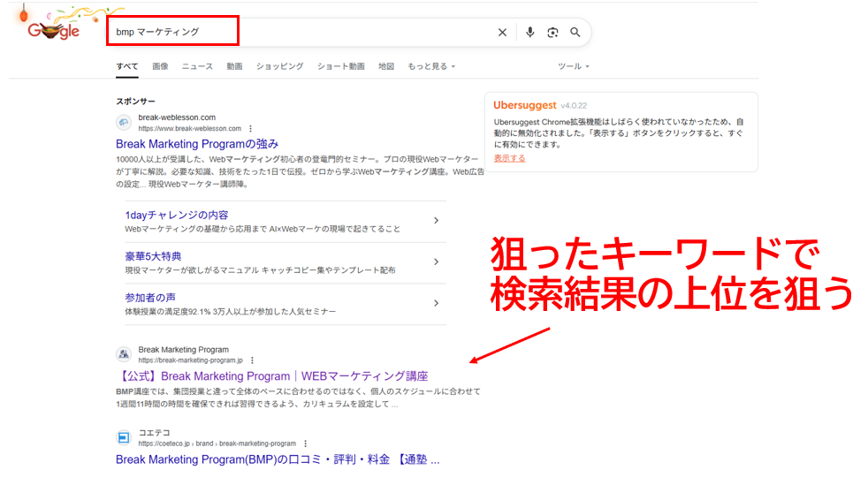Click the Break Marketing Program site favicon

124,354
